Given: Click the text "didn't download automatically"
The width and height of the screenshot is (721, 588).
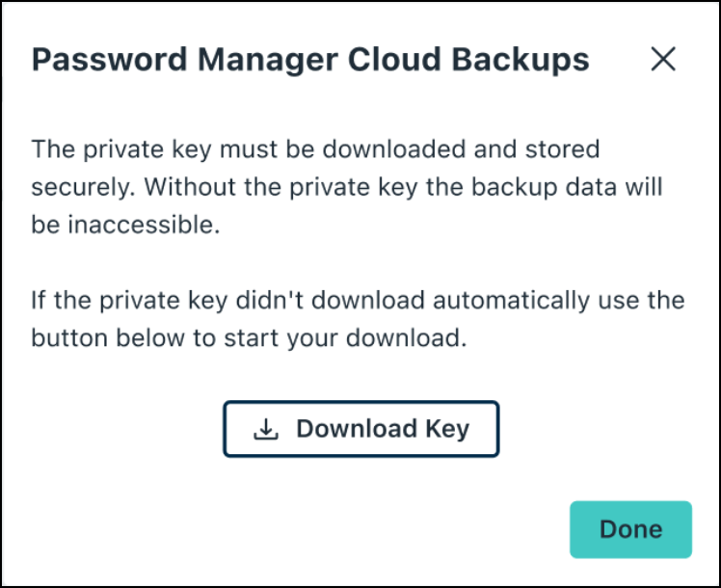Looking at the screenshot, I should tap(371, 302).
